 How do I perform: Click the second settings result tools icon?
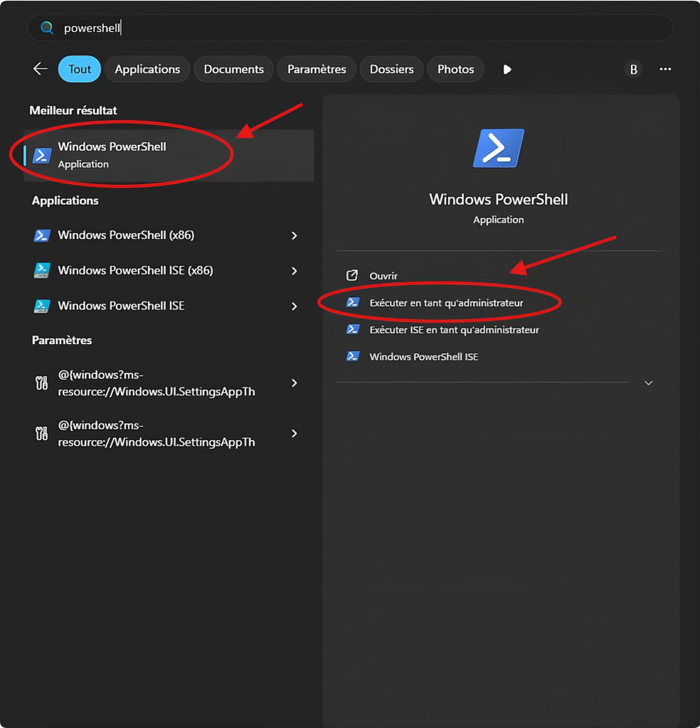pos(42,434)
